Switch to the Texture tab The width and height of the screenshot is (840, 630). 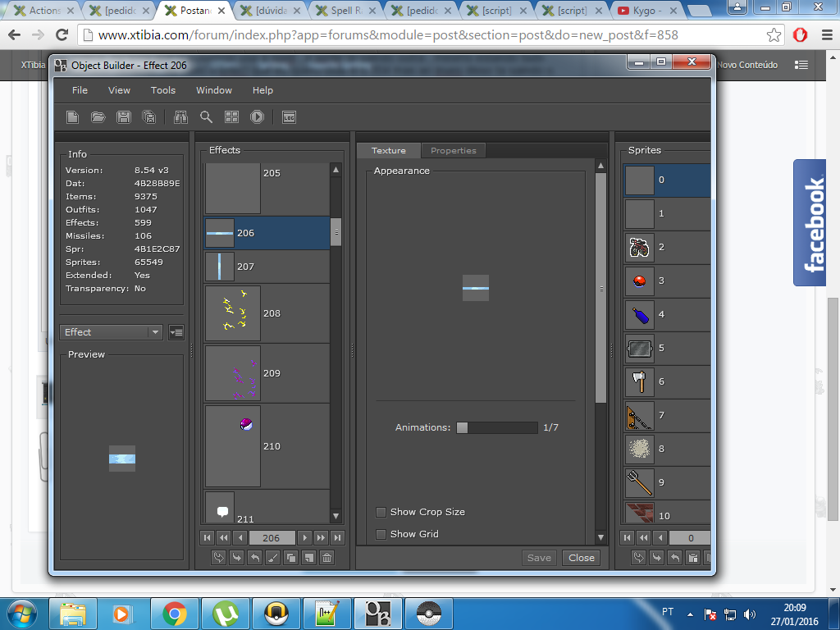point(388,151)
